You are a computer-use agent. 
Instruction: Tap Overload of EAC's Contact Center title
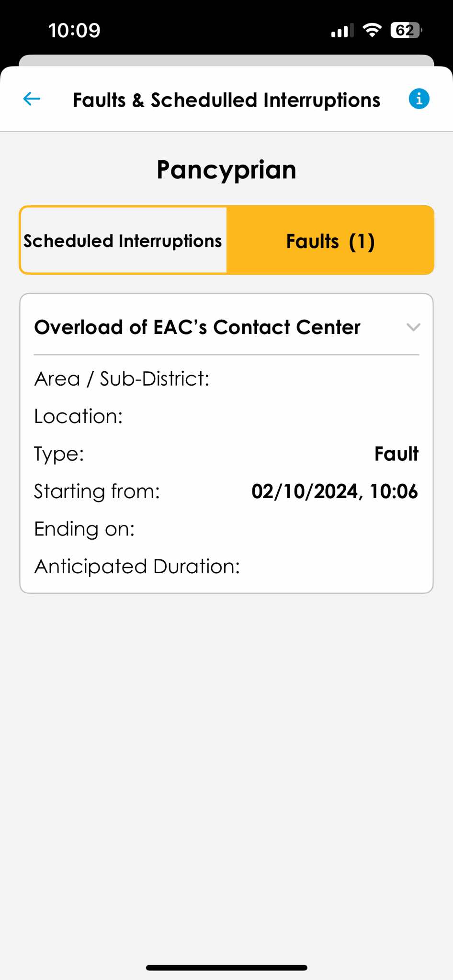[x=197, y=327]
